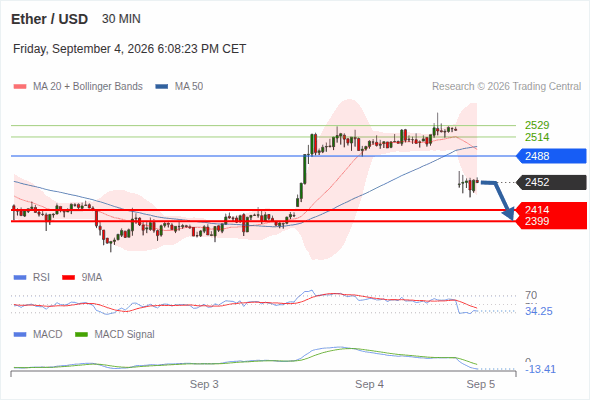The image size is (590, 400).
Task: Click the 9MA red legend marker
Action: point(68,278)
